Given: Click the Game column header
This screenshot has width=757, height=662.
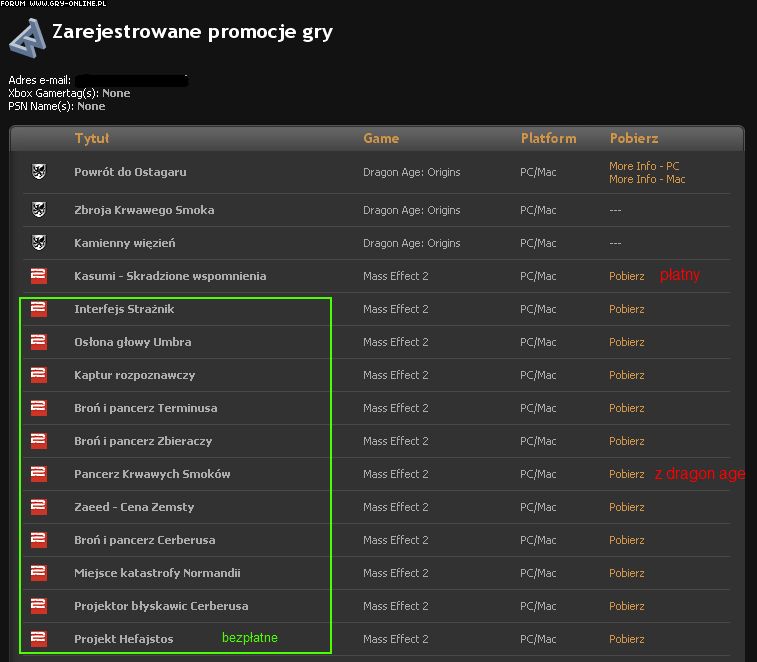Looking at the screenshot, I should 381,139.
